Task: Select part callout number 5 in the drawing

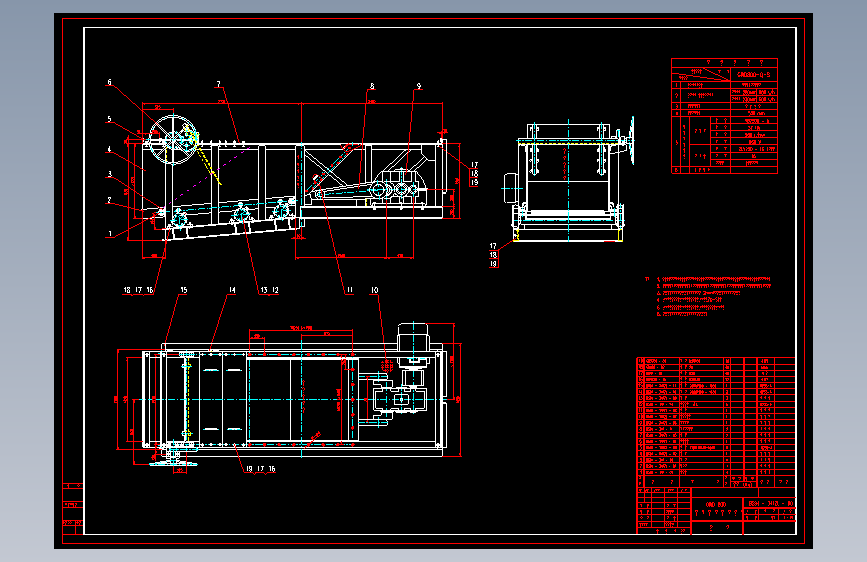Action: pos(109,119)
